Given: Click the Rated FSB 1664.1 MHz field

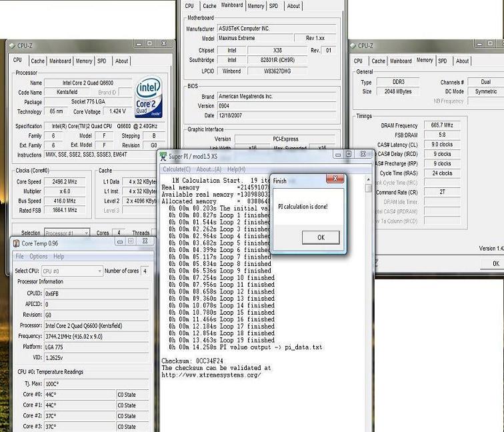Looking at the screenshot, I should [x=65, y=210].
